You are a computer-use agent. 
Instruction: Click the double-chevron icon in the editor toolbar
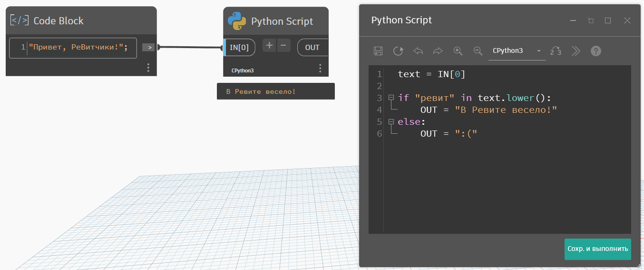576,51
